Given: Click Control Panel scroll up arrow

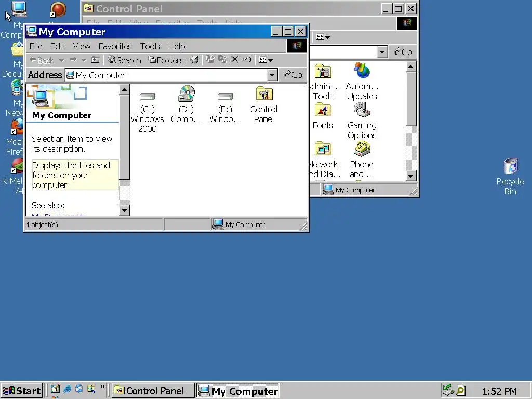Looking at the screenshot, I should point(411,66).
